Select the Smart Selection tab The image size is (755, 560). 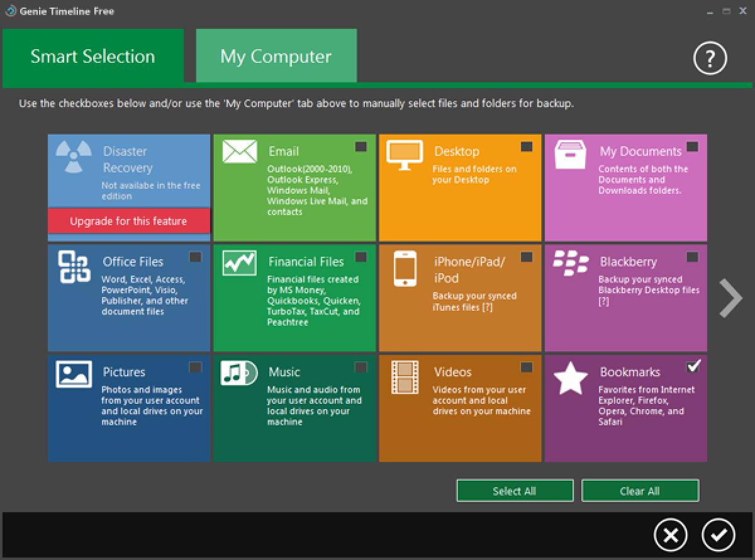point(92,56)
